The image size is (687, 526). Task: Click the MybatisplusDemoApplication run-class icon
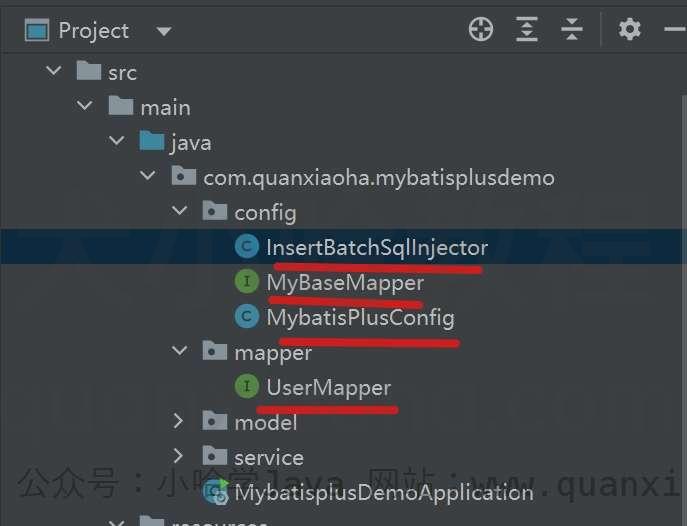pyautogui.click(x=216, y=492)
